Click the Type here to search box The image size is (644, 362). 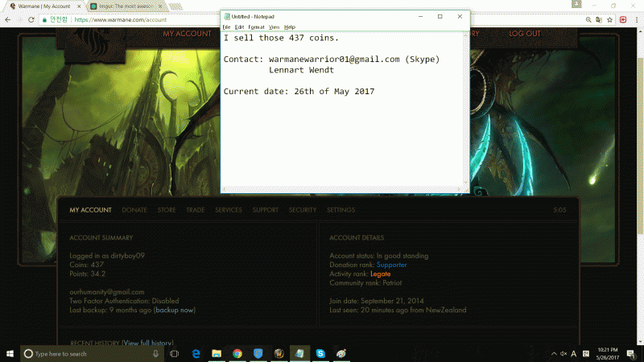(92, 353)
